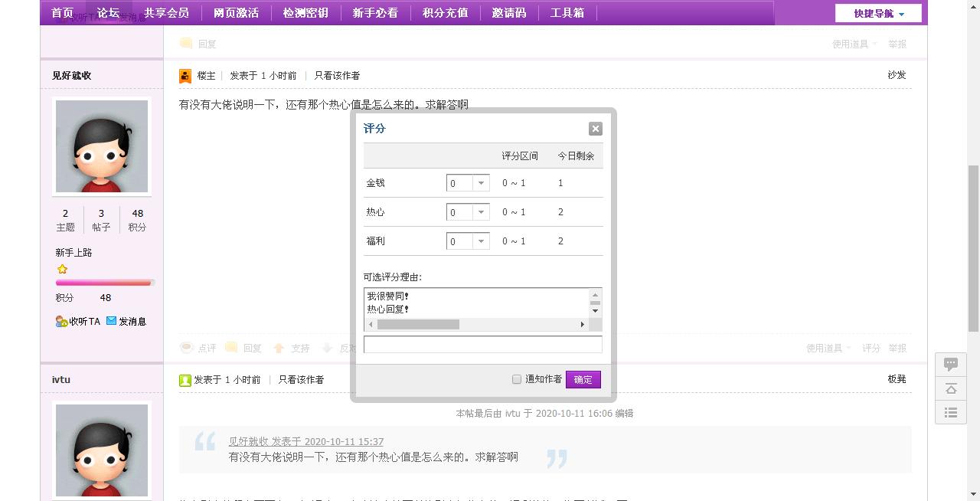Click 见好就收 username link
This screenshot has height=501, width=980.
point(71,76)
